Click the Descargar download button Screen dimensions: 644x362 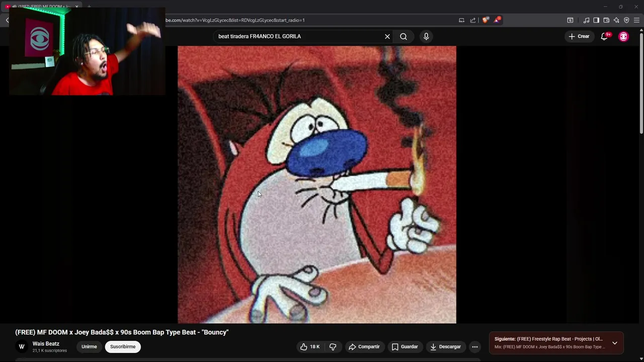[x=445, y=346]
